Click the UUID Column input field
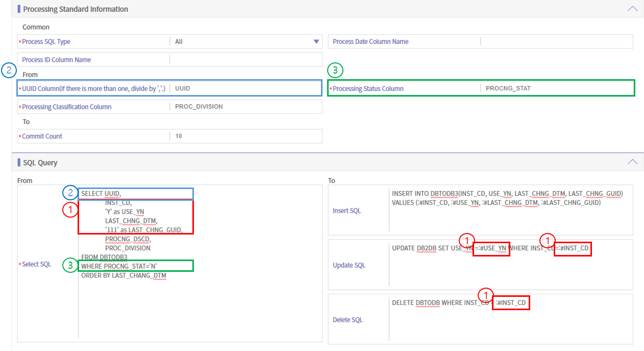This screenshot has width=644, height=351. [245, 88]
